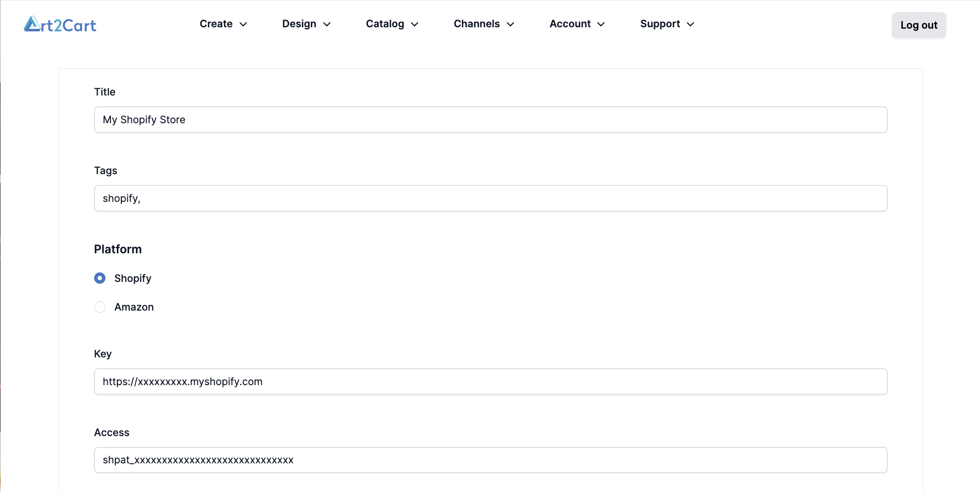Choose the Amazon label option

point(134,307)
